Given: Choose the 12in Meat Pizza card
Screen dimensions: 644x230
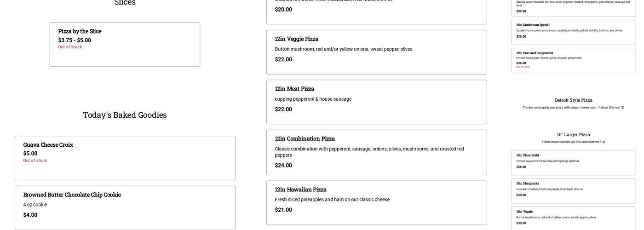Looking at the screenshot, I should click(x=376, y=102).
